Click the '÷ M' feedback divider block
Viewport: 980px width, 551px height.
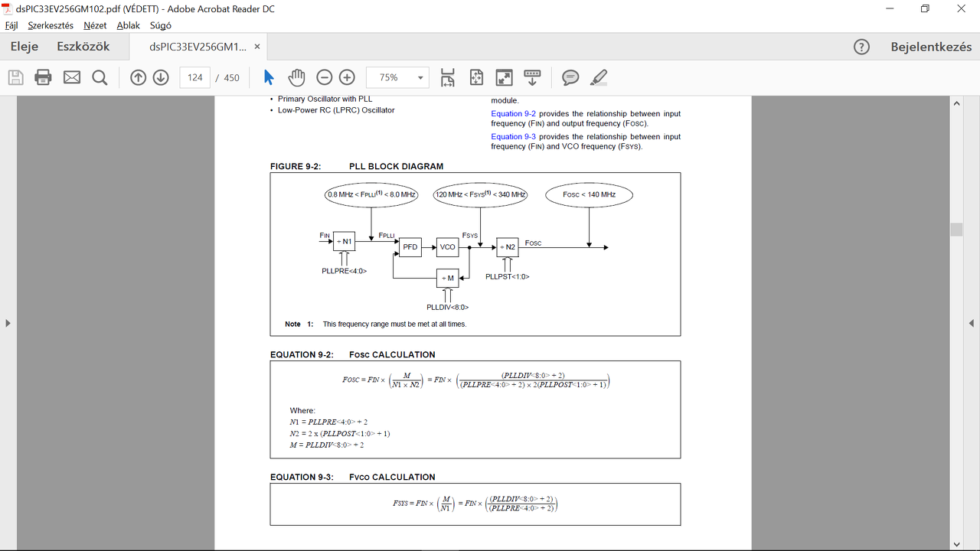coord(448,278)
